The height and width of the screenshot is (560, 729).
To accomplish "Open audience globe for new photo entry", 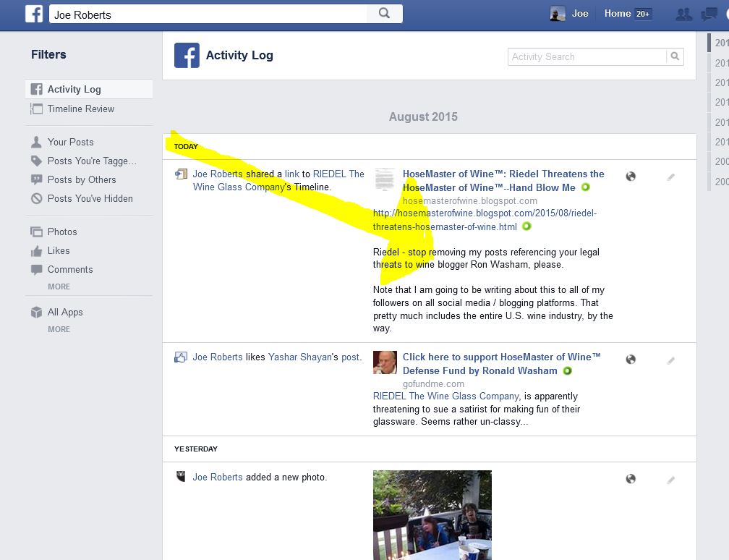I will tap(631, 479).
